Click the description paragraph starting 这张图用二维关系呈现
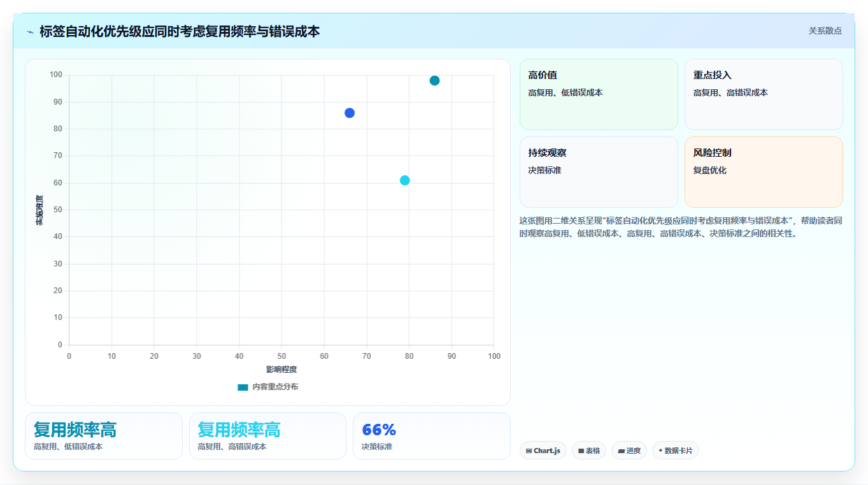This screenshot has width=868, height=485. coord(681,227)
